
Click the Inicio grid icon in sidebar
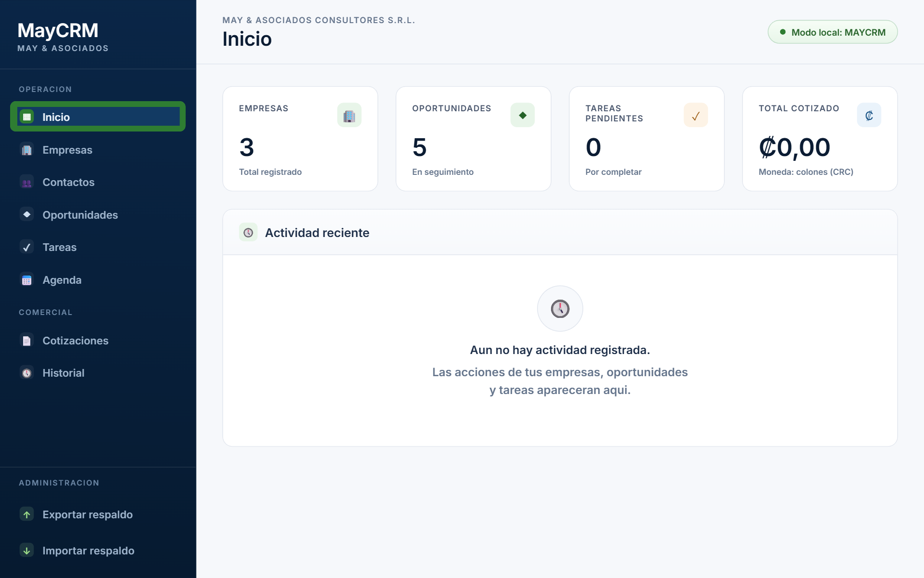pyautogui.click(x=27, y=117)
